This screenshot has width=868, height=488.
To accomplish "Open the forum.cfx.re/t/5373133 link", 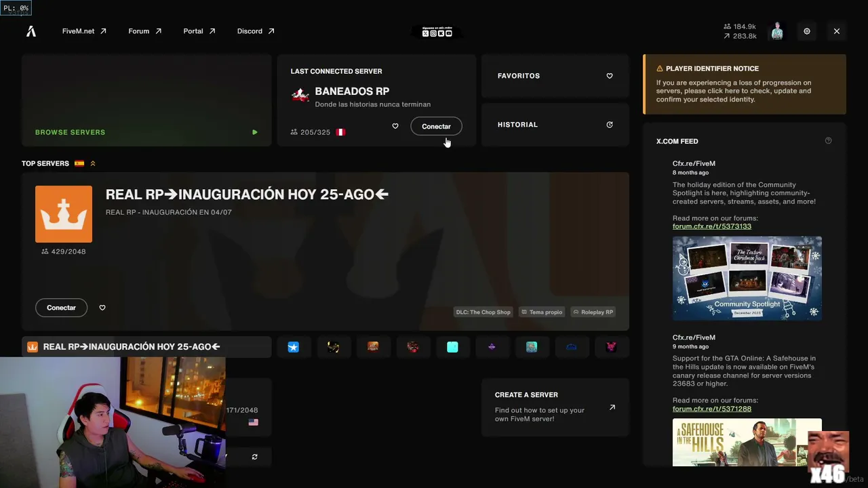I will pyautogui.click(x=712, y=226).
